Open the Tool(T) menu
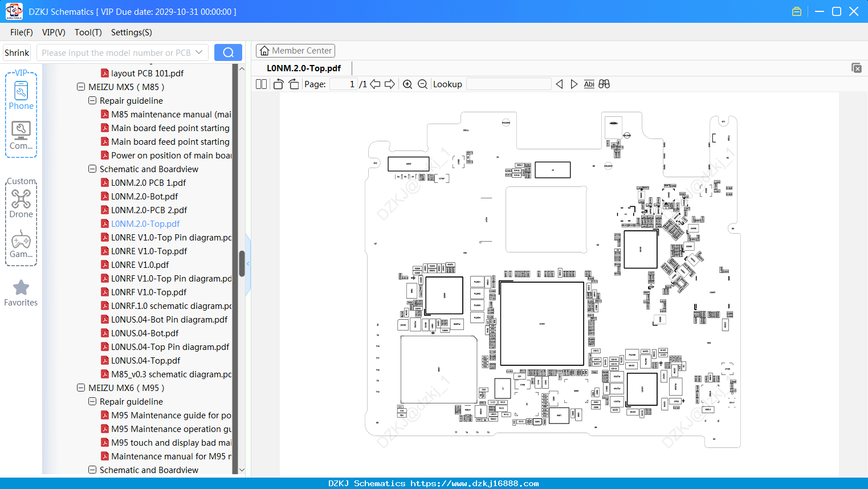The image size is (868, 489). (88, 32)
